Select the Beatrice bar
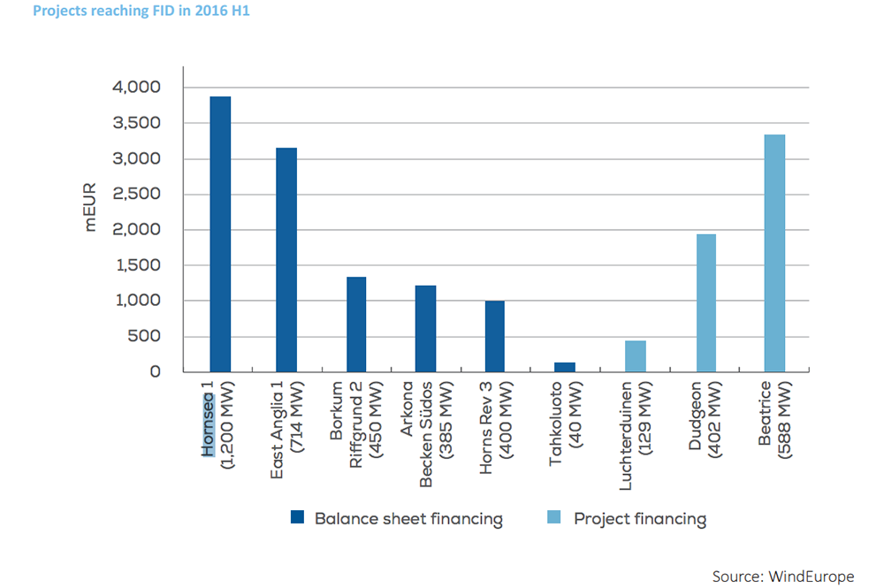Image resolution: width=884 pixels, height=588 pixels. pyautogui.click(x=774, y=253)
